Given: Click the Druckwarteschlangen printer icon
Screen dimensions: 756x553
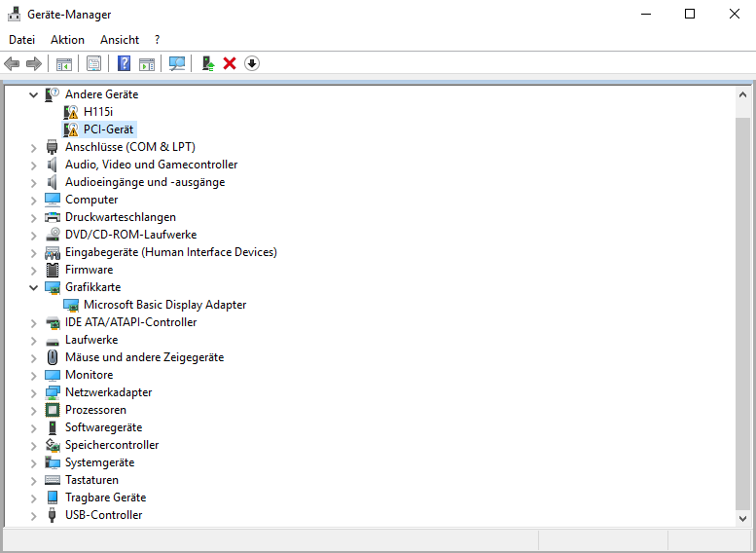Looking at the screenshot, I should [x=53, y=217].
